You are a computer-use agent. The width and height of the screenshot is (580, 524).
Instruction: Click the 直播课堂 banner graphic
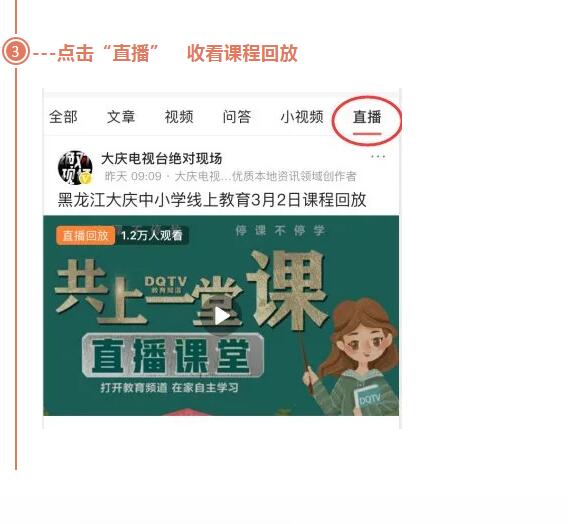pos(173,355)
